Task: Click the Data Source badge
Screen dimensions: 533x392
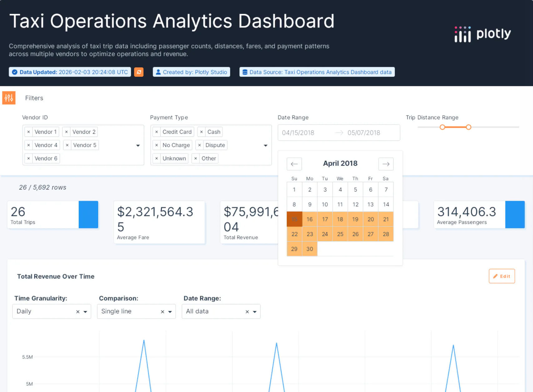Action: pos(317,72)
